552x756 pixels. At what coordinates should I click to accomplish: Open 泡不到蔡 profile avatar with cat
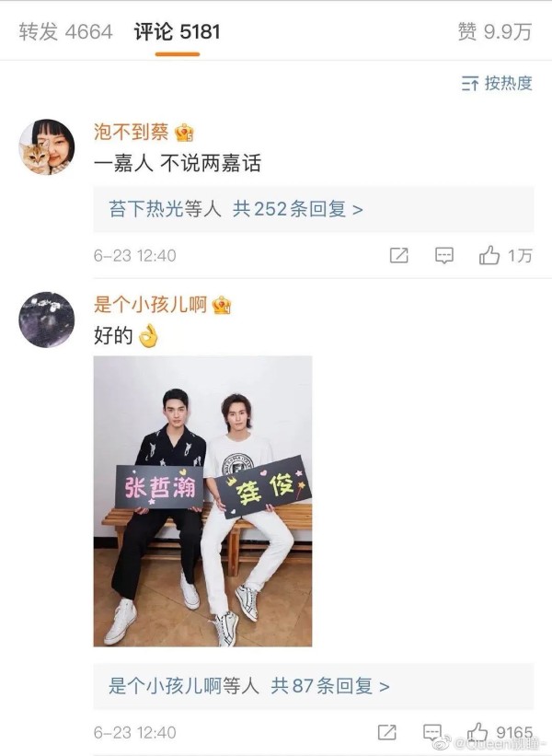47,147
